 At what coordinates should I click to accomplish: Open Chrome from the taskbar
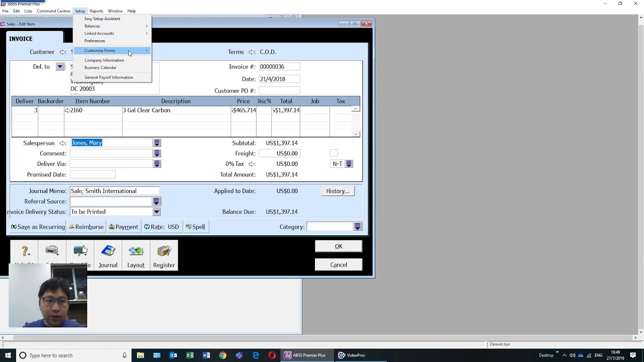[223, 355]
